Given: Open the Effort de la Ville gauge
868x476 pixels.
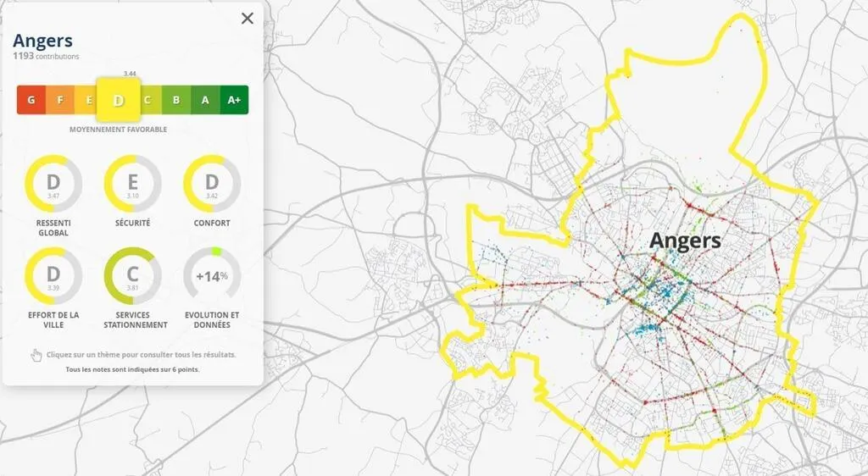Looking at the screenshot, I should tap(53, 275).
